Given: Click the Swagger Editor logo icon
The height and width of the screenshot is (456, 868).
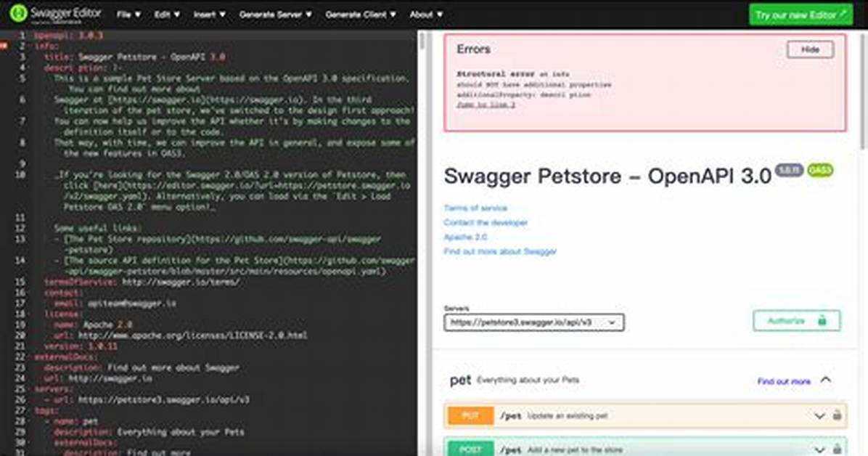Looking at the screenshot, I should (17, 13).
